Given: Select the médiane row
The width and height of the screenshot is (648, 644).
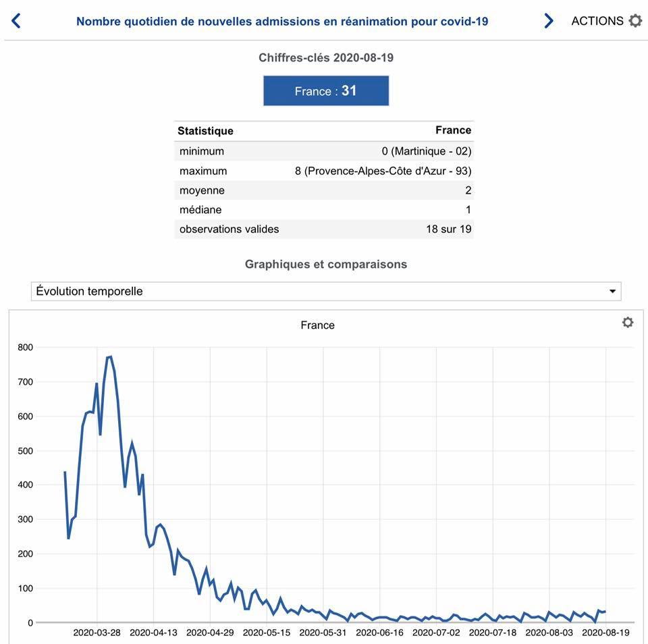Looking at the screenshot, I should [325, 210].
